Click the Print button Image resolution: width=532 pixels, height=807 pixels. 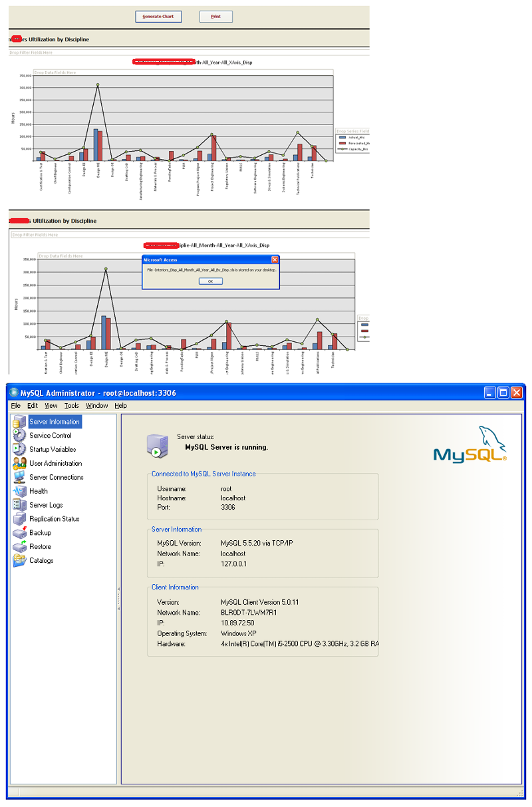(216, 17)
